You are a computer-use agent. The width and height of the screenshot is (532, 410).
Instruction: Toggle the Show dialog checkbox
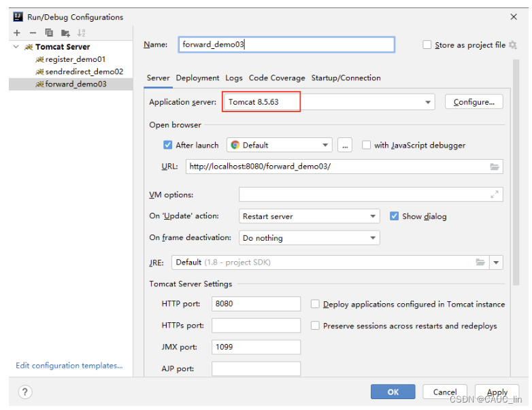coord(394,216)
